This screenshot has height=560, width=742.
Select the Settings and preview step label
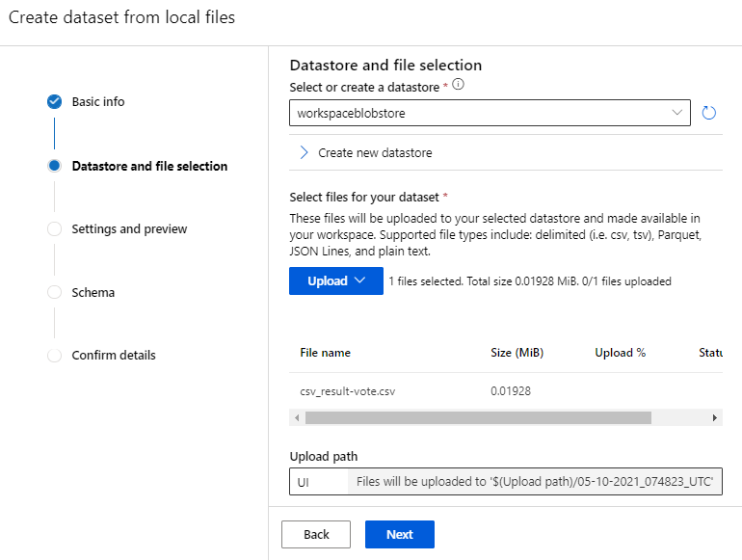[x=129, y=229]
